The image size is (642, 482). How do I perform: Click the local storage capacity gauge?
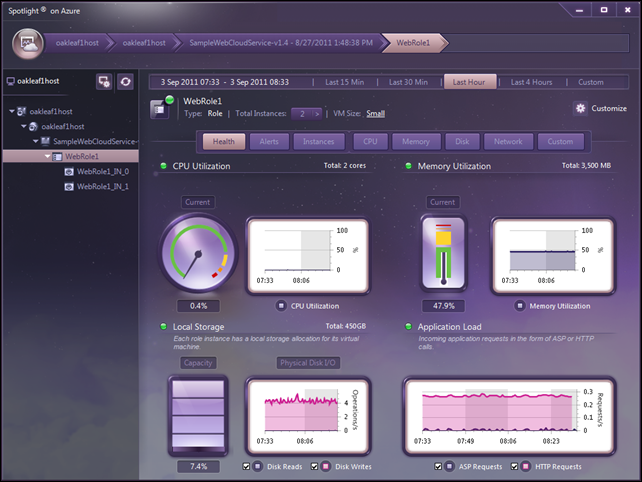(198, 416)
